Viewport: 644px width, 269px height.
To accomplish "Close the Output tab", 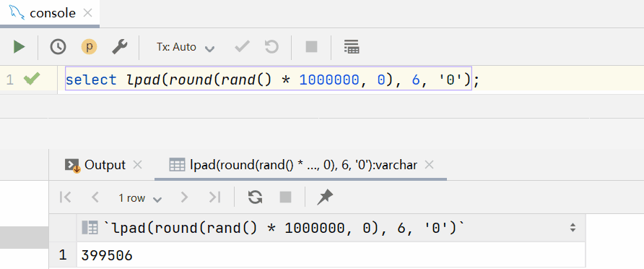I will (x=138, y=166).
